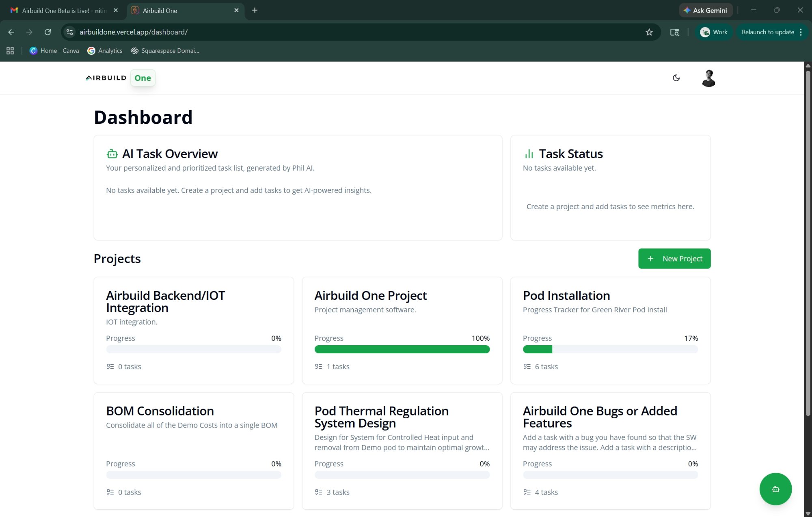Click the New Project button

click(674, 258)
